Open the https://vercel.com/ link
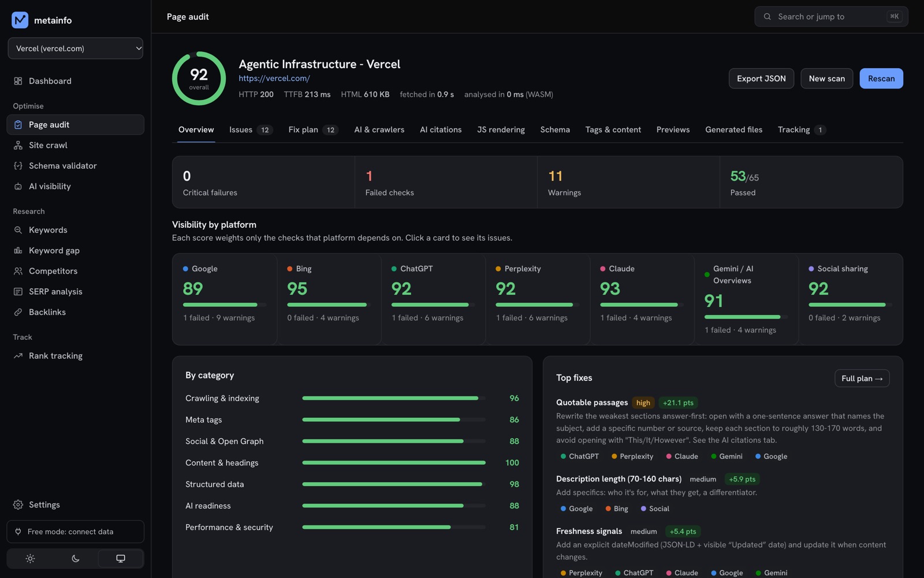924x578 pixels. point(274,79)
